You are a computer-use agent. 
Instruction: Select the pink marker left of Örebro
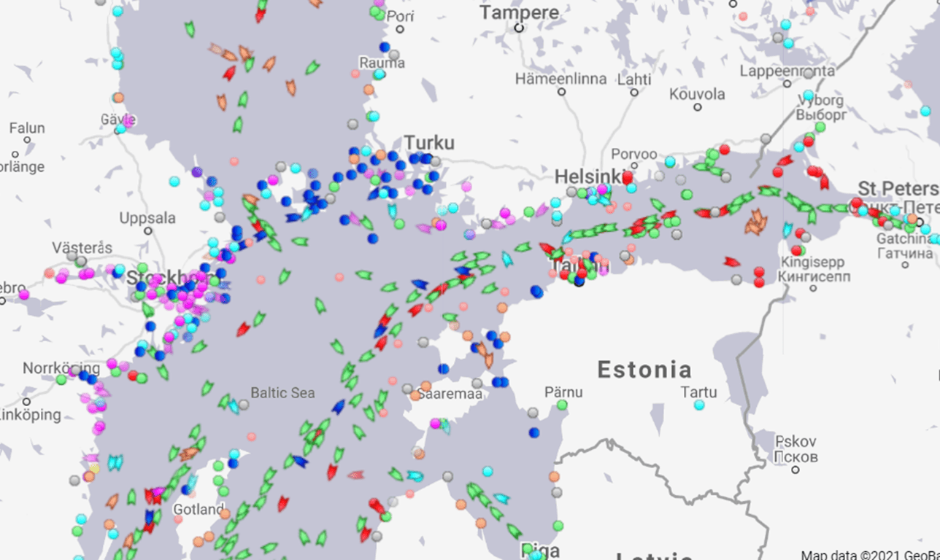[24, 295]
